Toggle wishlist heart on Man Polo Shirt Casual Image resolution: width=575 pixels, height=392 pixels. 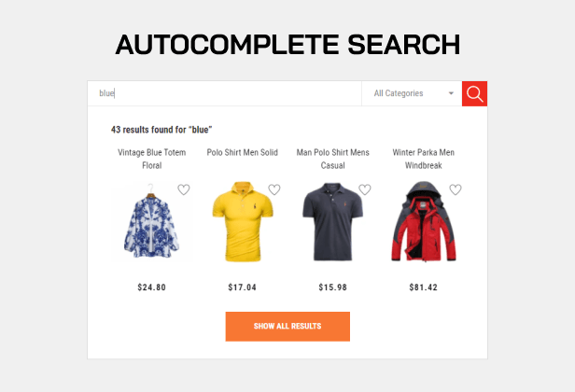coord(365,189)
